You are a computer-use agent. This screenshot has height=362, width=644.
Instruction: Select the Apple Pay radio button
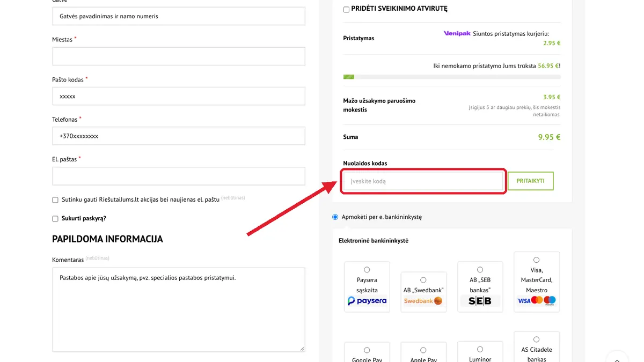click(423, 350)
